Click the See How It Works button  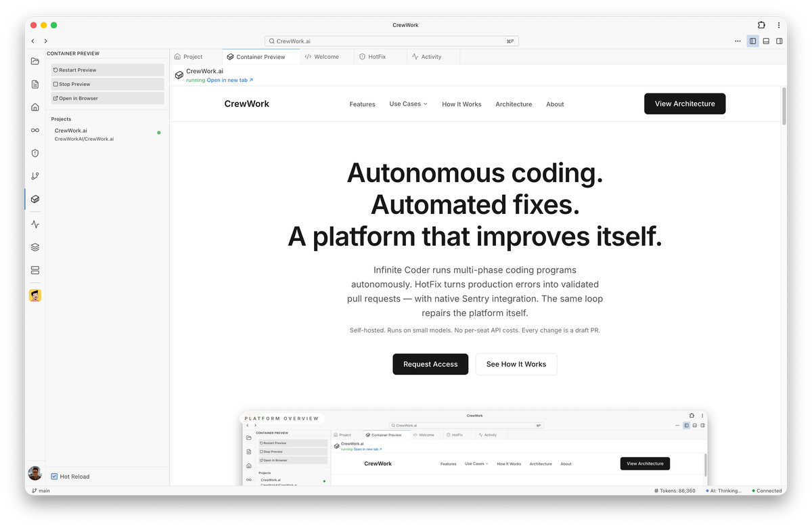click(516, 364)
